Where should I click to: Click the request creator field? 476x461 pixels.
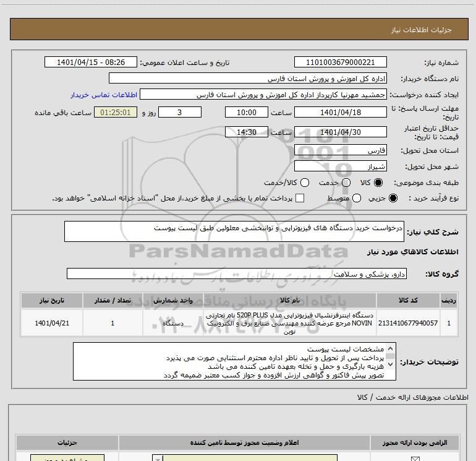coord(263,94)
